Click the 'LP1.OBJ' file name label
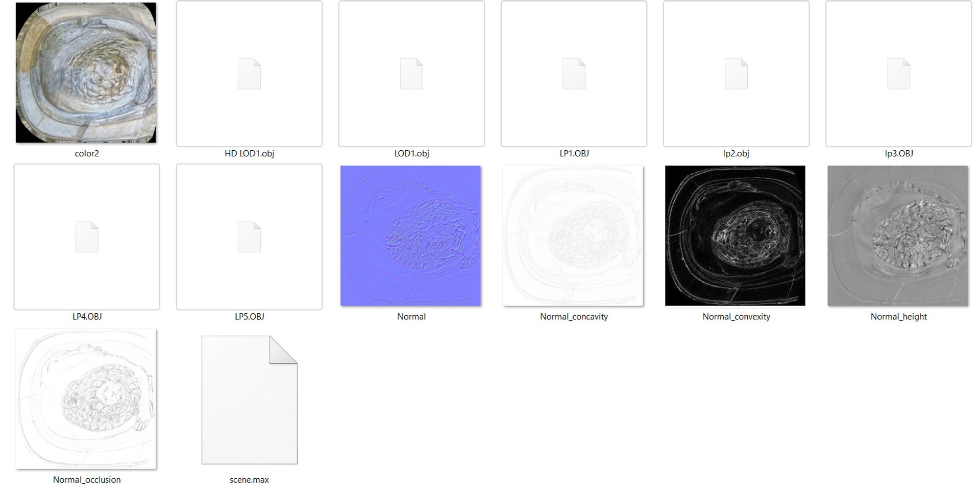Viewport: 980px width, 491px height. [574, 153]
